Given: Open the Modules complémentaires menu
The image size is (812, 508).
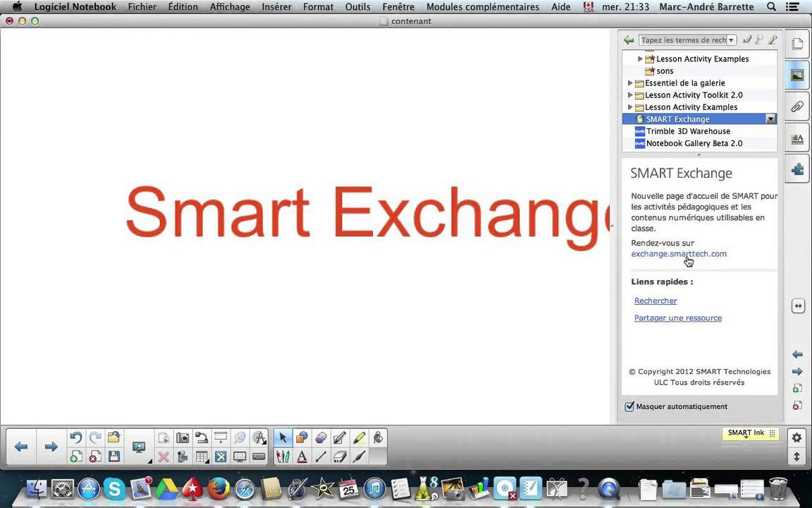Looking at the screenshot, I should 483,7.
